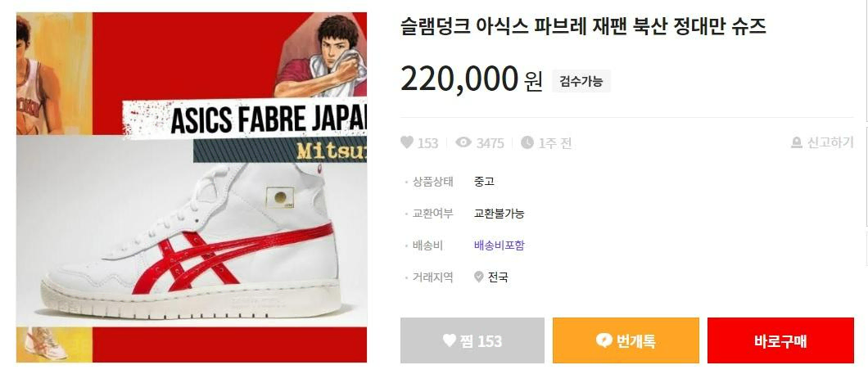Click the product title text
868x374 pixels.
tap(583, 26)
